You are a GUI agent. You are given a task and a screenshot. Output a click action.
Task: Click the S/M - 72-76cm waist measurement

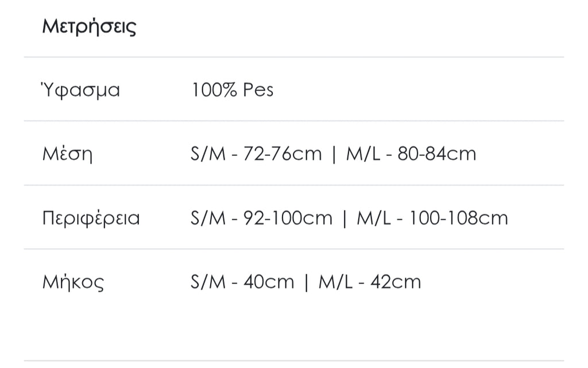click(256, 154)
